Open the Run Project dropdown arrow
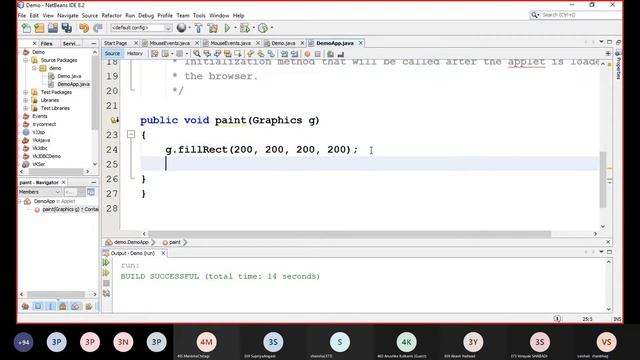Screen dimensions: 640x360 click(x=235, y=28)
